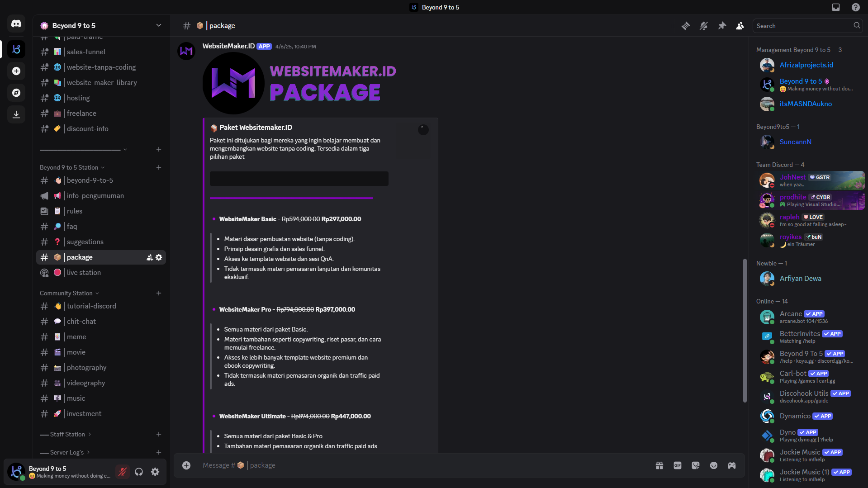Open the suggestions channel

[x=101, y=242]
